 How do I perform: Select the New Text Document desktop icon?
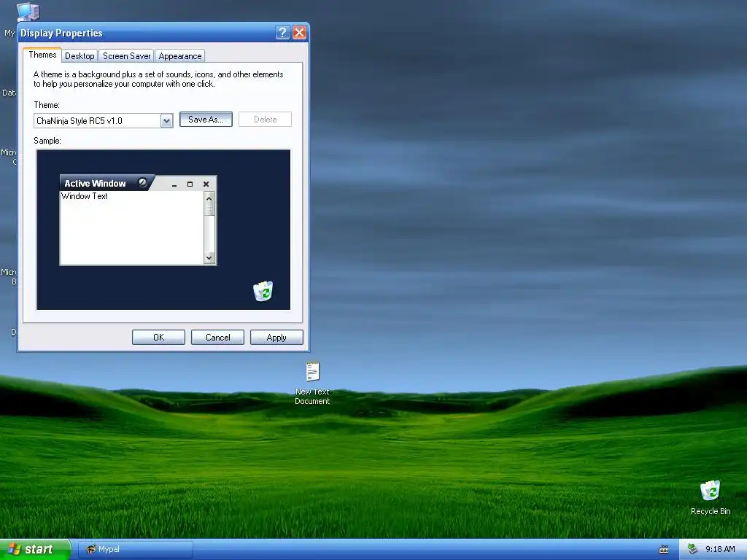pos(312,383)
